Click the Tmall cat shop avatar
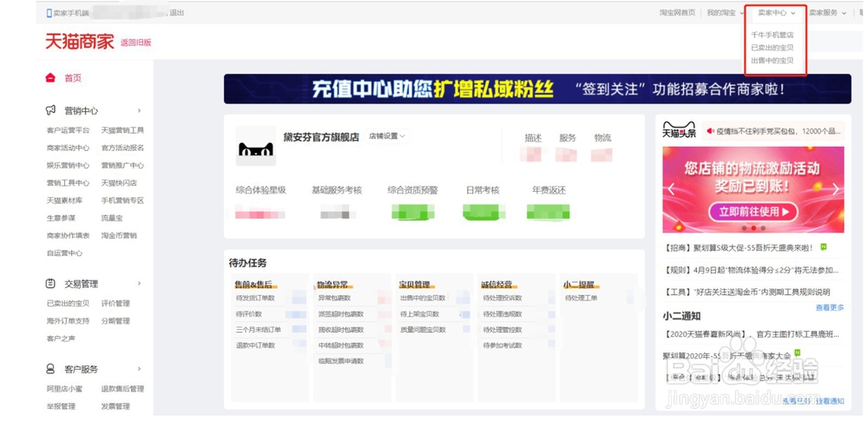 pos(256,146)
